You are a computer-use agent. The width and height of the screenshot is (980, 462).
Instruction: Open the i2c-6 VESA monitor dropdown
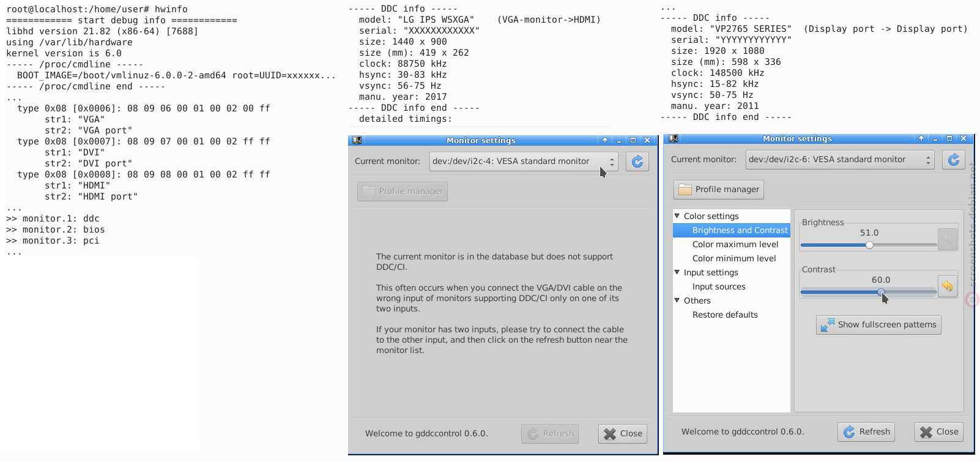coord(840,160)
